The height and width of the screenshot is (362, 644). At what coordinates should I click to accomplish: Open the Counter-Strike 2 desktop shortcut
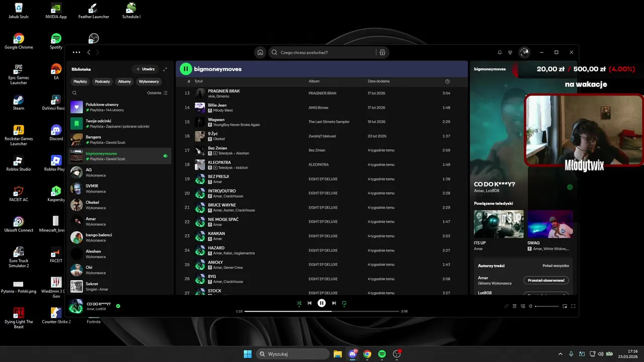pyautogui.click(x=56, y=315)
